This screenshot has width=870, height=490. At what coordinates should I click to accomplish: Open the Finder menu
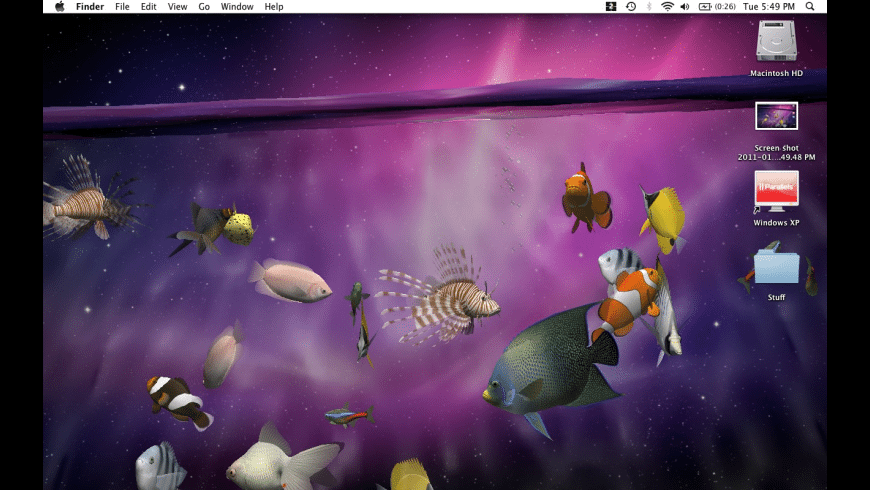[90, 7]
